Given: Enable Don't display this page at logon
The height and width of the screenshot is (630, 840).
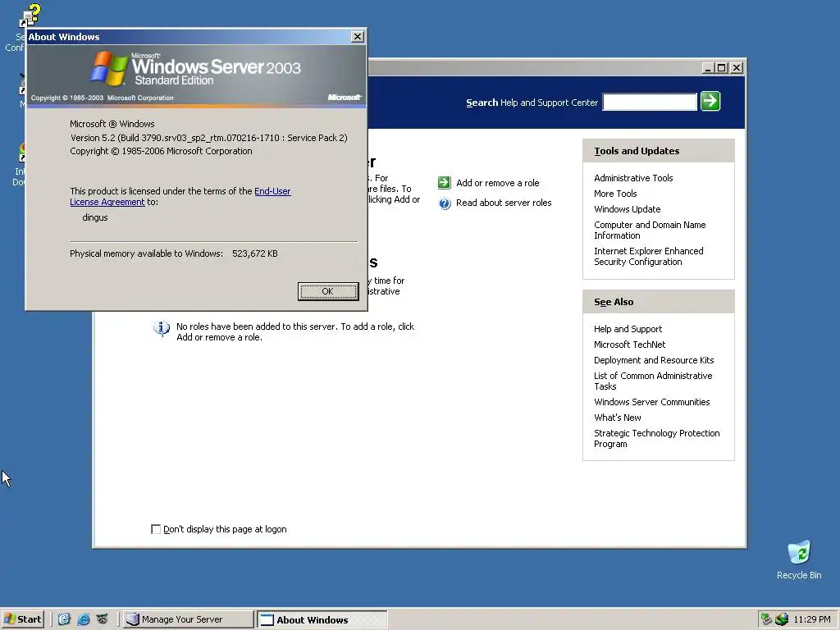Looking at the screenshot, I should click(156, 529).
